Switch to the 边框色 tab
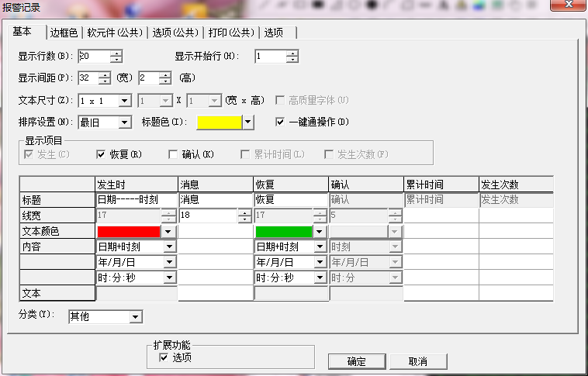Screen dimensions: 588x376 [x=64, y=33]
